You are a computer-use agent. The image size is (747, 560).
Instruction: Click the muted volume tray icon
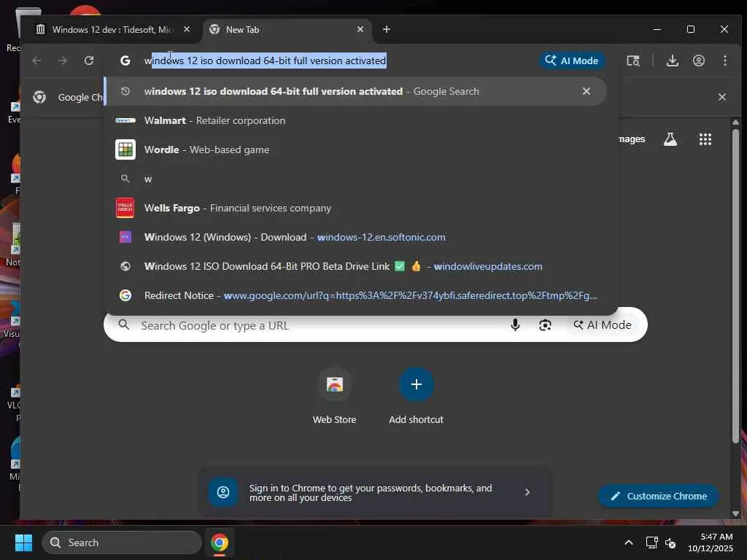670,542
